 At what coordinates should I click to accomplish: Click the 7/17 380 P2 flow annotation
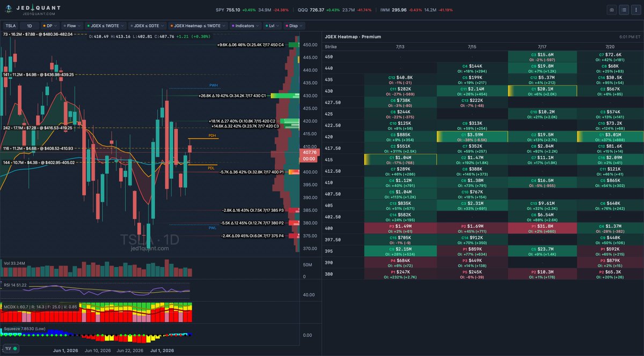[252, 223]
